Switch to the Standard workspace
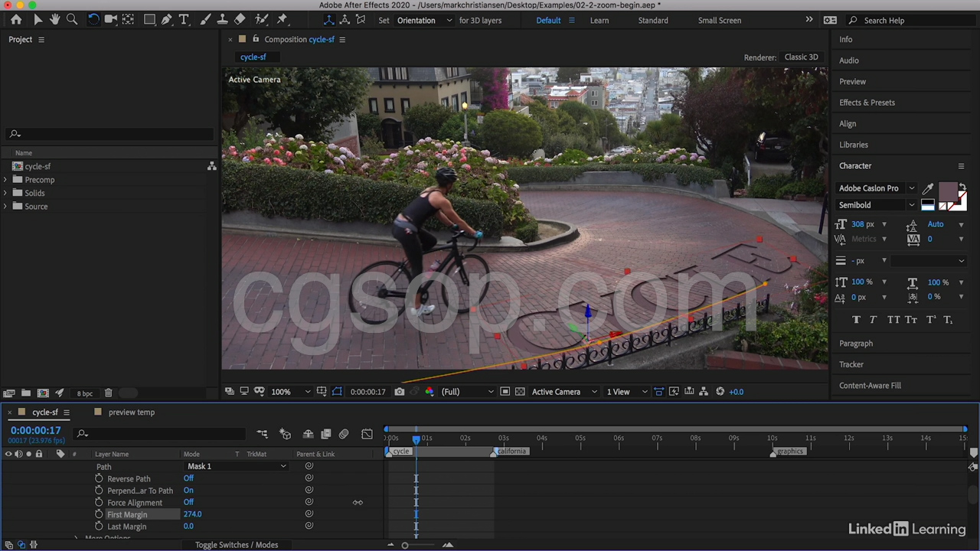 click(653, 21)
